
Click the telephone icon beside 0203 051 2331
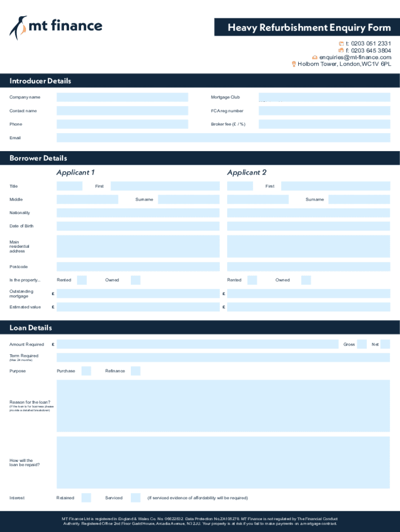(x=341, y=44)
